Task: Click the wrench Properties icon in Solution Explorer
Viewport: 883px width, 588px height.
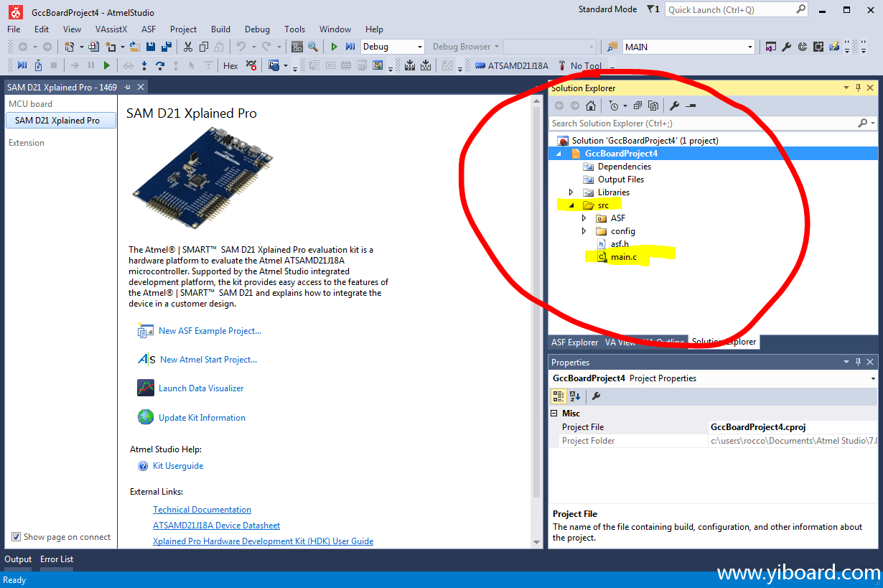Action: click(x=674, y=106)
